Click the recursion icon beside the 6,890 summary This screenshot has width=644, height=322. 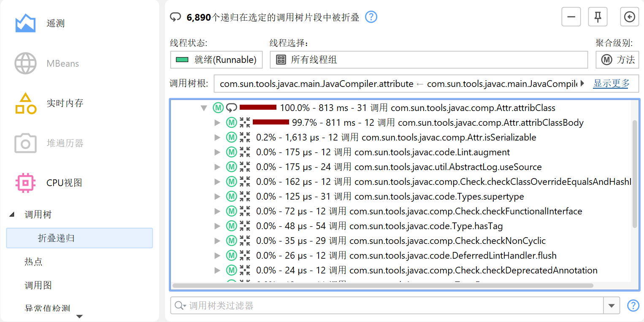175,17
